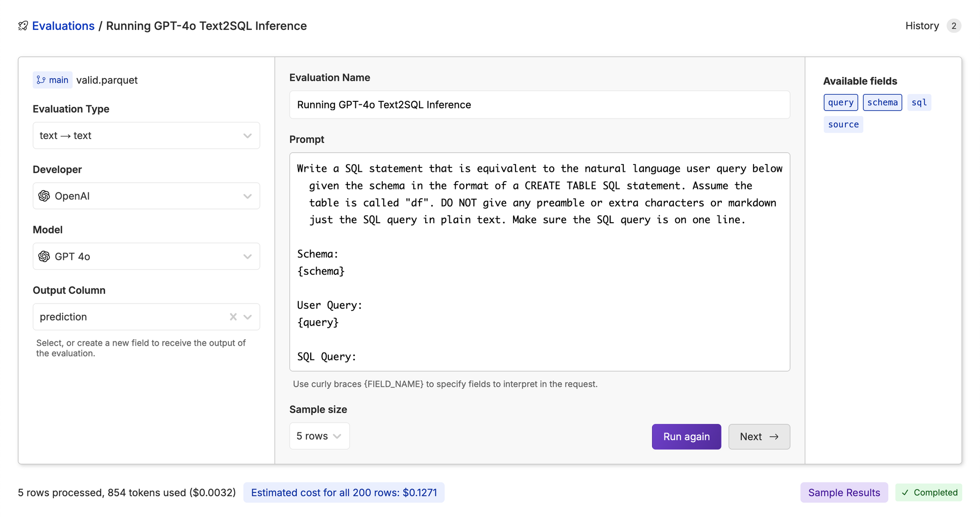Open the Sample size dropdown with 5 rows
Viewport: 980px width, 517px height.
coord(319,436)
